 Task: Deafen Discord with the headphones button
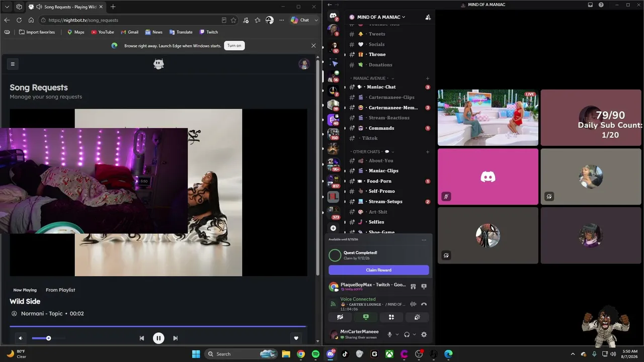pyautogui.click(x=407, y=334)
